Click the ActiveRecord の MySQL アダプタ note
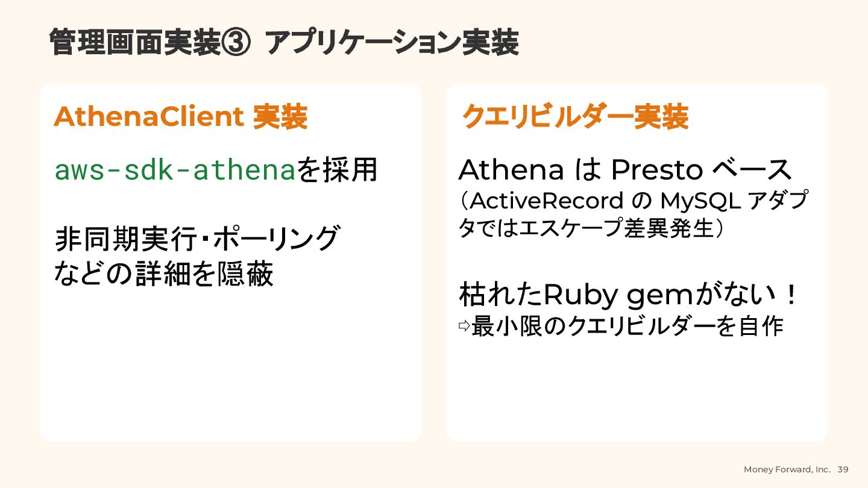The width and height of the screenshot is (868, 488). coord(633,201)
